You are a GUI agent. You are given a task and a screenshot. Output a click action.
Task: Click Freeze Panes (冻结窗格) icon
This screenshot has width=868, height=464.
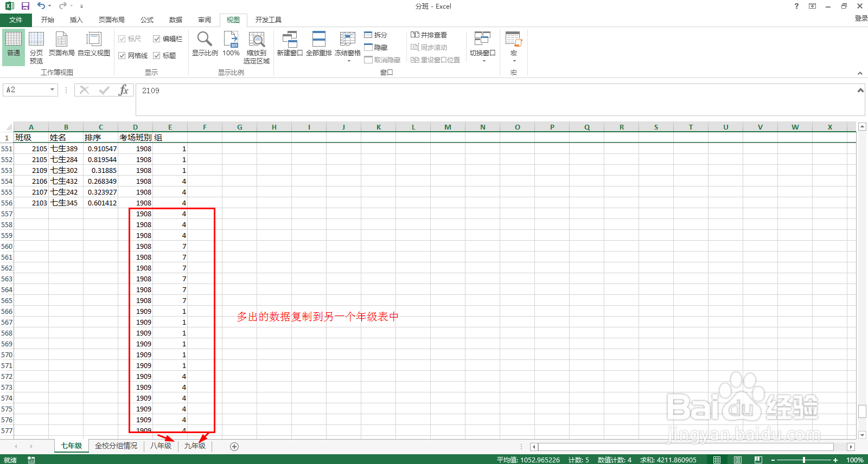coord(348,40)
